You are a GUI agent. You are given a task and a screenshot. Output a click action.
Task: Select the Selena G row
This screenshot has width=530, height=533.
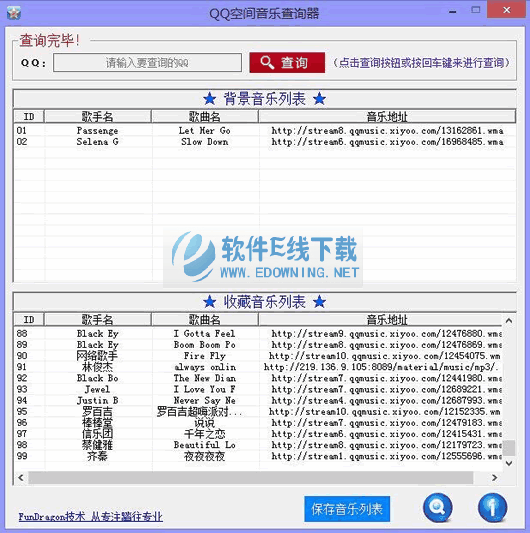264,142
